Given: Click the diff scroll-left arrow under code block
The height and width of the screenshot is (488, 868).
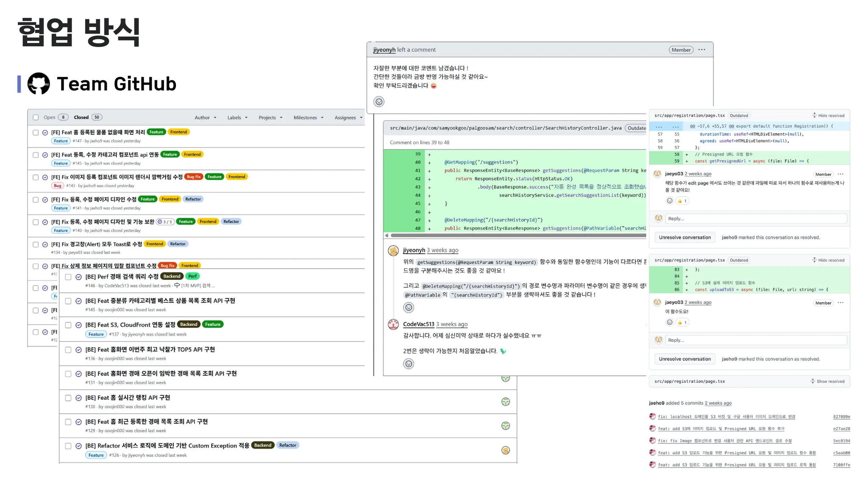Looking at the screenshot, I should (387, 236).
